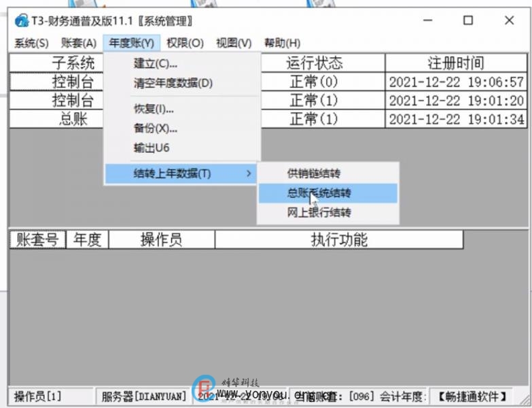This screenshot has width=532, height=408.
Task: Click the 2021-12-22 19:01:34 time cell
Action: 457,119
